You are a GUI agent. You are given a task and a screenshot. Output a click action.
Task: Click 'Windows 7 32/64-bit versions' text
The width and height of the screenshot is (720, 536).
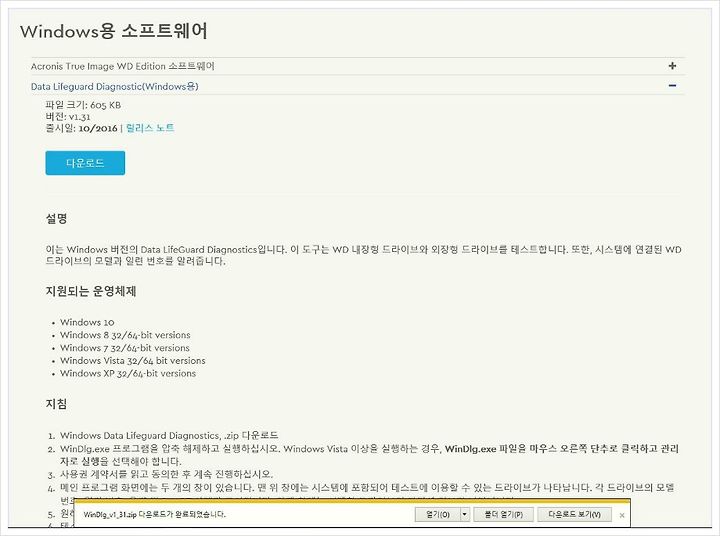click(124, 348)
